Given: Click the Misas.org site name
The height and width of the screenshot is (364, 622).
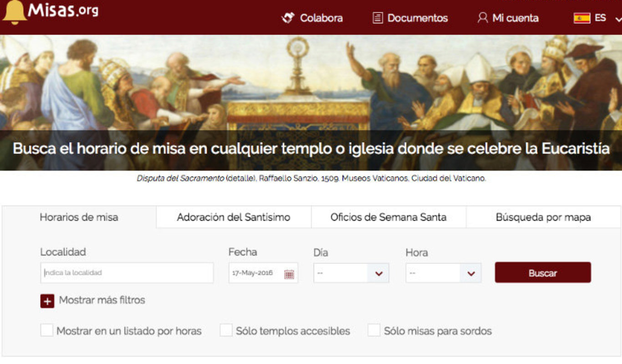Looking at the screenshot, I should click(x=63, y=10).
